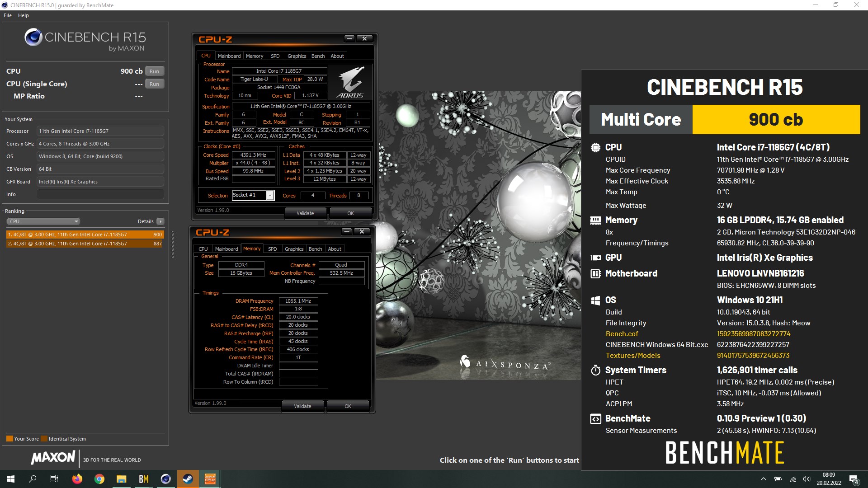
Task: Switch to CPU tab in bottom CPU-Z window
Action: coord(203,249)
